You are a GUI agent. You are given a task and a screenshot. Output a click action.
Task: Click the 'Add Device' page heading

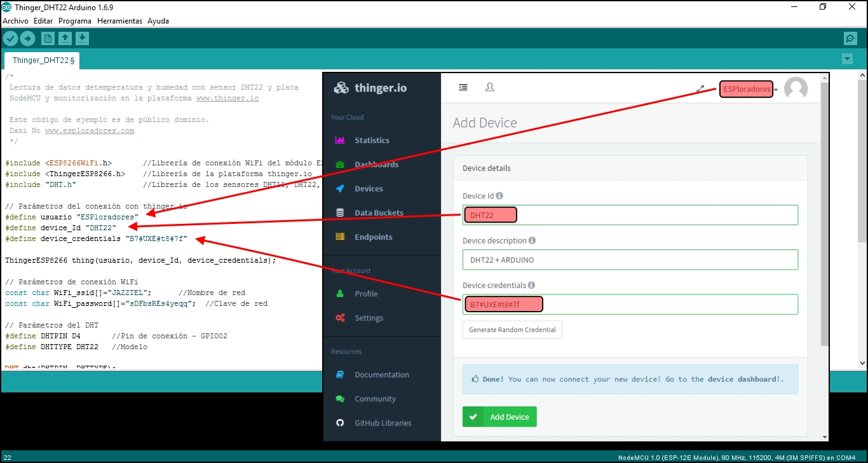tap(485, 123)
